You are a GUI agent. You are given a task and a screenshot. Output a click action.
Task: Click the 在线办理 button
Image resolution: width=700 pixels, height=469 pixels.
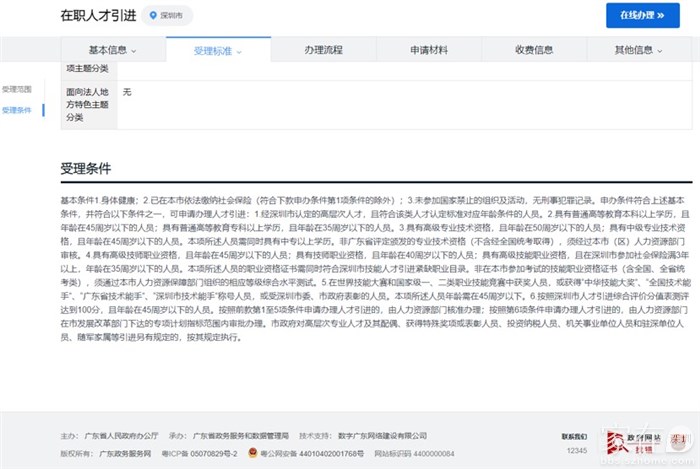(649, 15)
